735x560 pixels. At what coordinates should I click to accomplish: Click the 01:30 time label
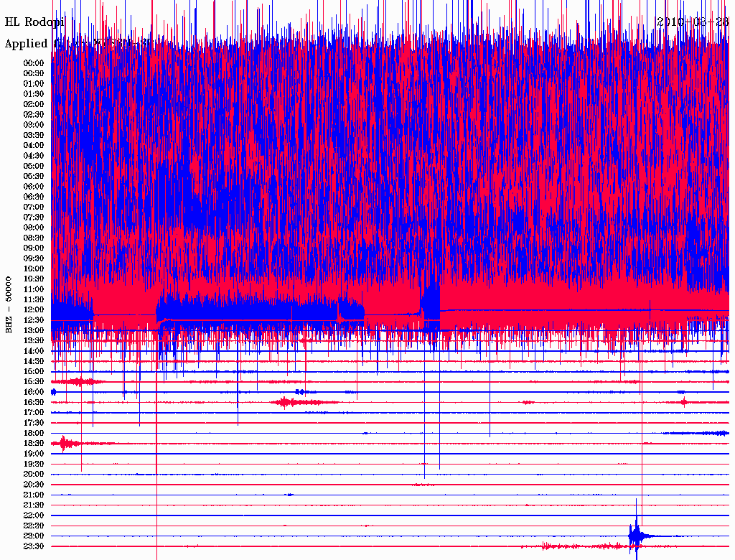pos(34,94)
